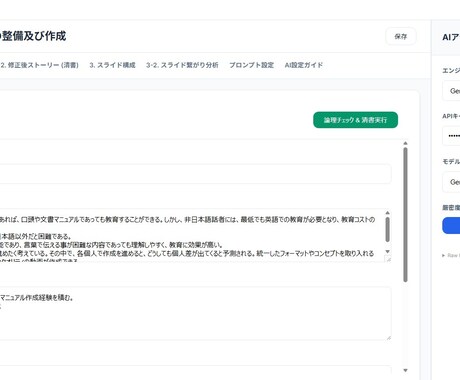Click the scrollbar thumb inside 教育コスト textarea
Image resolution: width=460 pixels, height=380 pixels.
point(387,230)
